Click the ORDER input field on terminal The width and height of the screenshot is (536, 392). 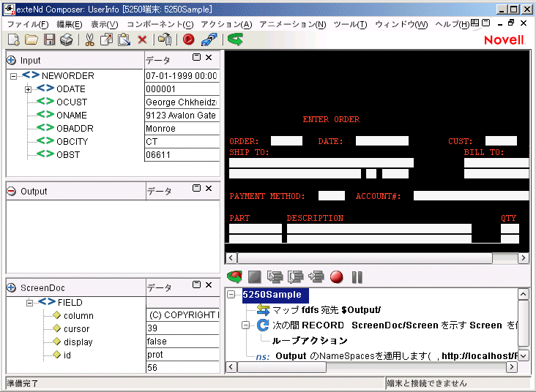click(286, 140)
